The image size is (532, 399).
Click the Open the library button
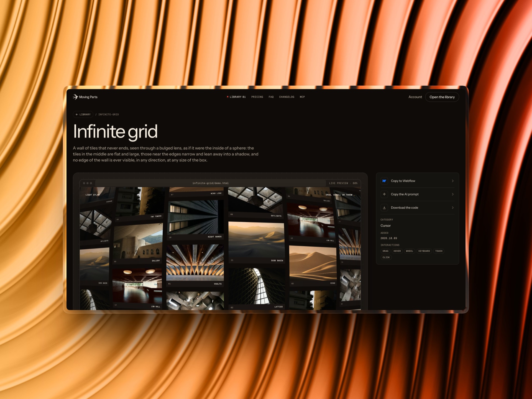pyautogui.click(x=442, y=97)
